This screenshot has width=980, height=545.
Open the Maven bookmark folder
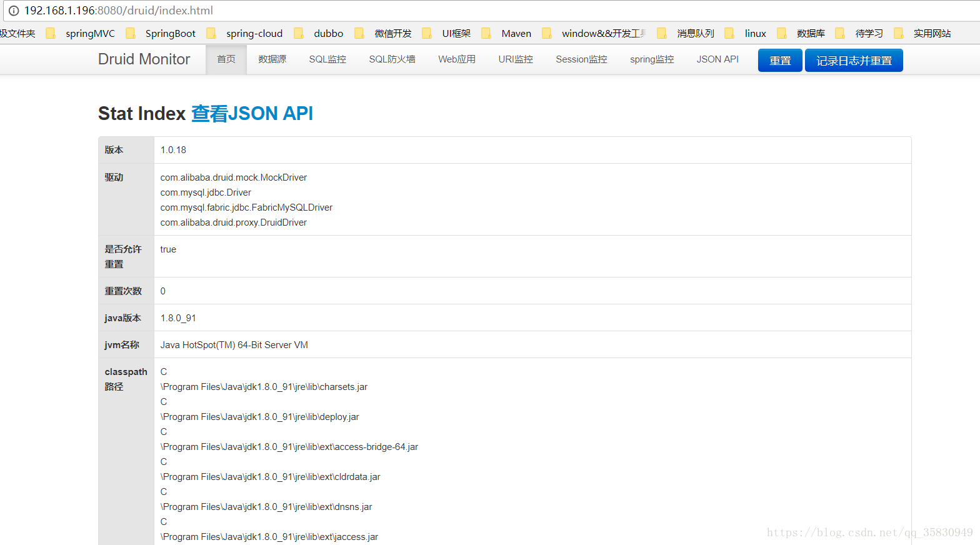(x=506, y=33)
